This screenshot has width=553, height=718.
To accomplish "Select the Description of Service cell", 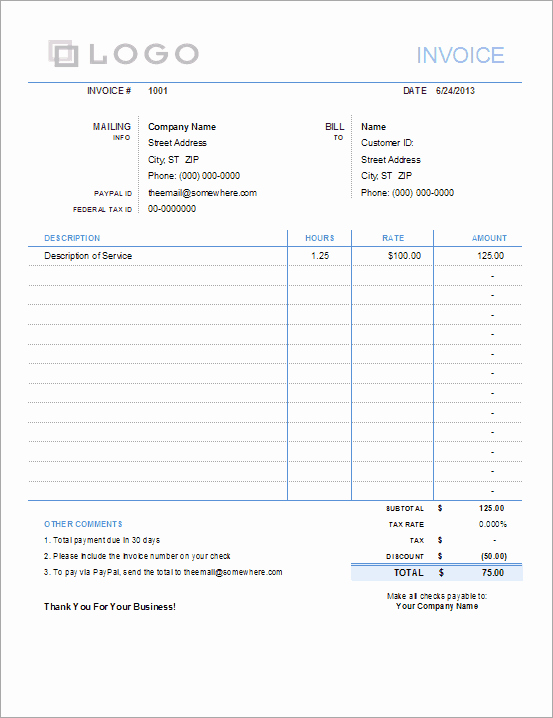I will [88, 256].
